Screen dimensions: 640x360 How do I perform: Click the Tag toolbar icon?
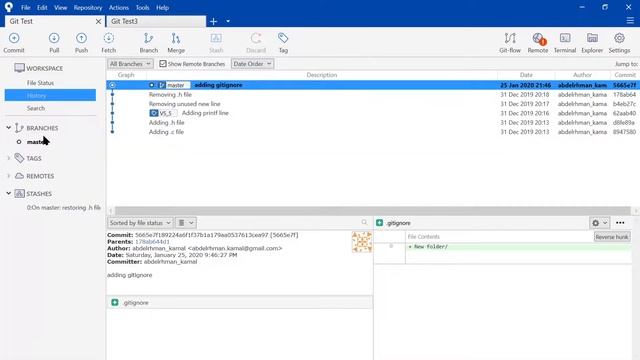[283, 43]
